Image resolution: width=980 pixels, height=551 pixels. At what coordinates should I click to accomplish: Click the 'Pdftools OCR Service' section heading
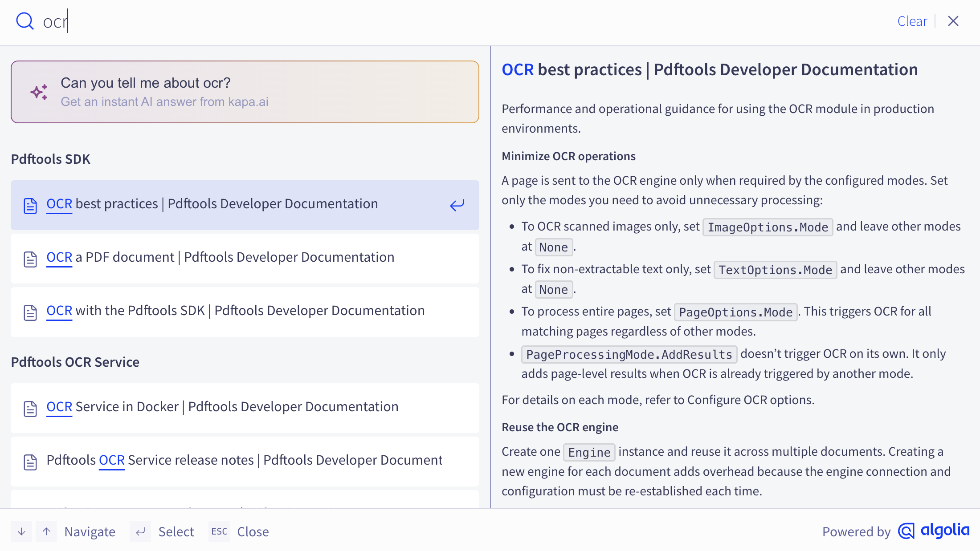click(75, 362)
